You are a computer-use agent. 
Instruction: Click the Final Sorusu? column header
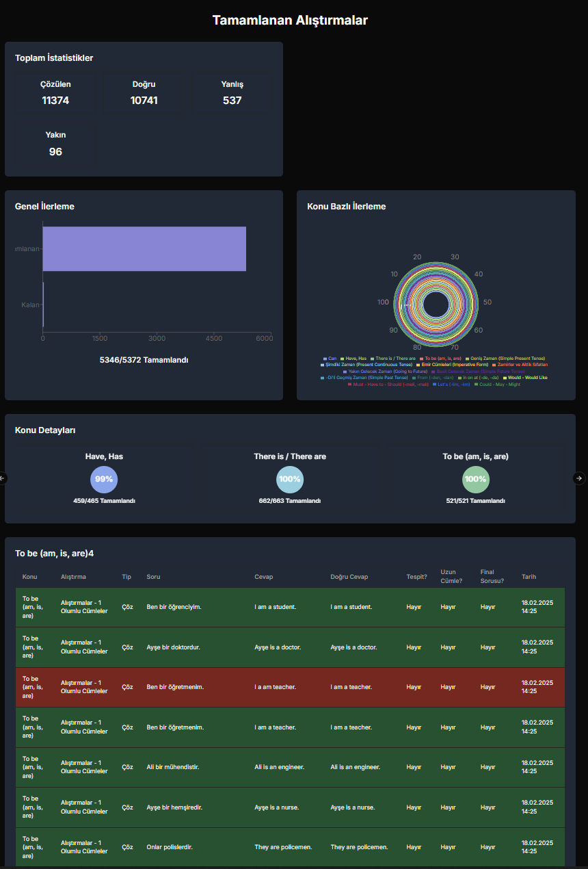point(492,577)
